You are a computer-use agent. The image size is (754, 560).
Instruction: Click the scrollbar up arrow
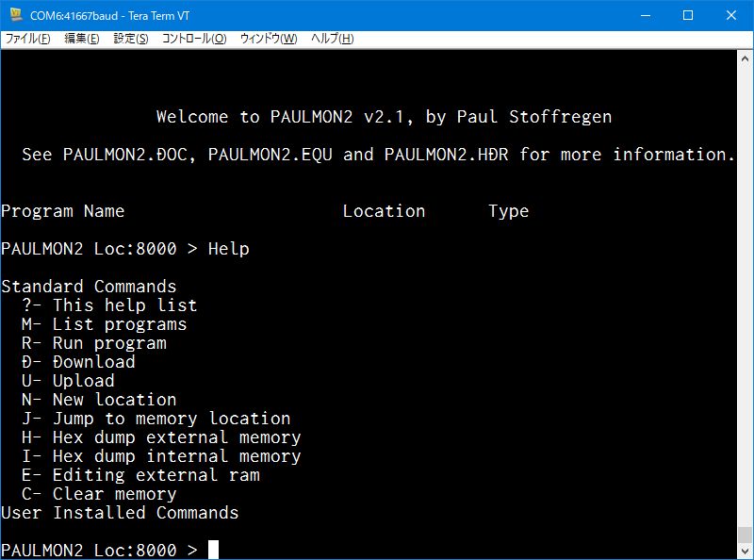[745, 58]
